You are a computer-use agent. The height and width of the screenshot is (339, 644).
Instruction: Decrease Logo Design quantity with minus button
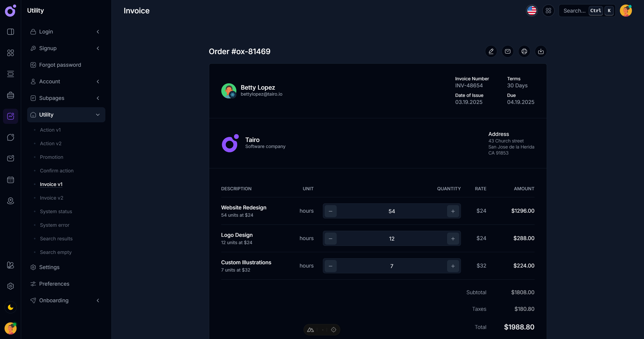[330, 239]
